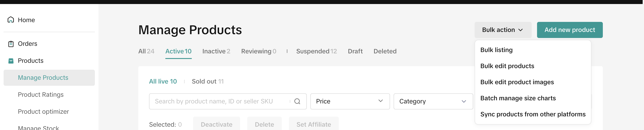Switch to the Inactive tab
This screenshot has height=130, width=644.
(x=216, y=51)
